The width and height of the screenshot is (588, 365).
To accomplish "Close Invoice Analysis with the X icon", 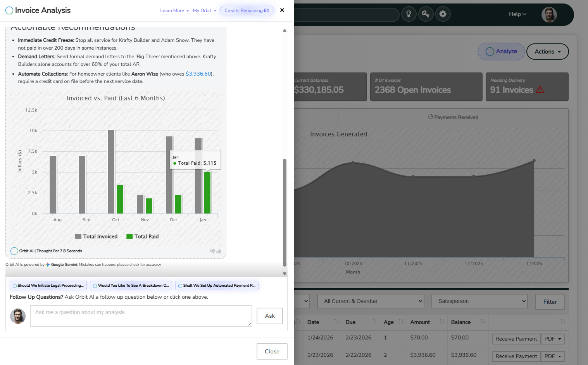I will pyautogui.click(x=282, y=10).
